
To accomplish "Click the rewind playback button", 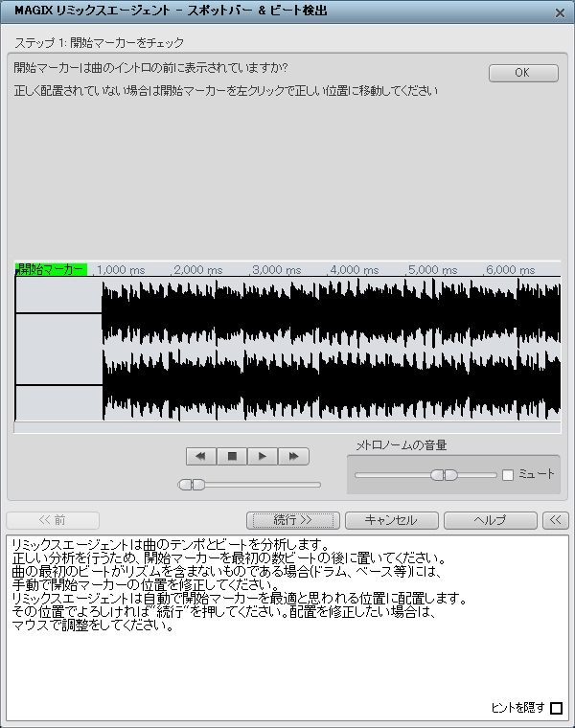I will click(201, 456).
